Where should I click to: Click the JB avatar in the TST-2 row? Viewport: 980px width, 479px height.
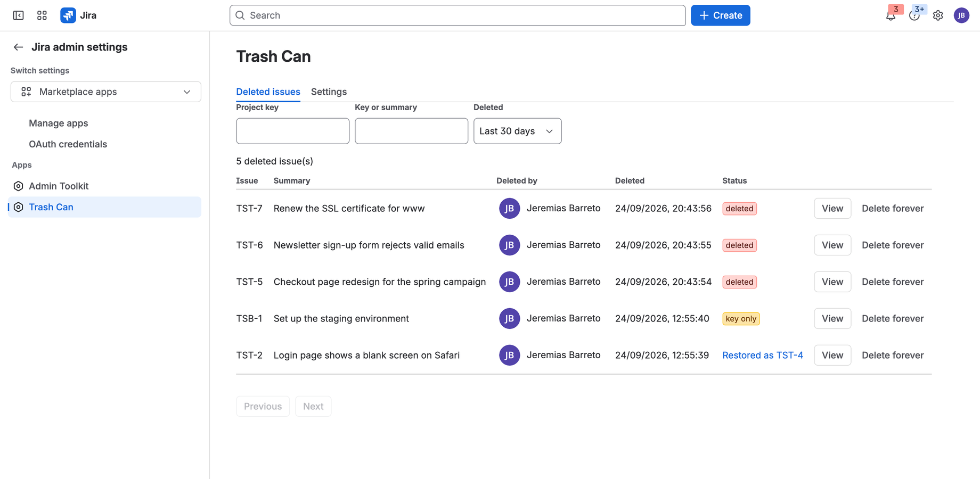pos(509,356)
